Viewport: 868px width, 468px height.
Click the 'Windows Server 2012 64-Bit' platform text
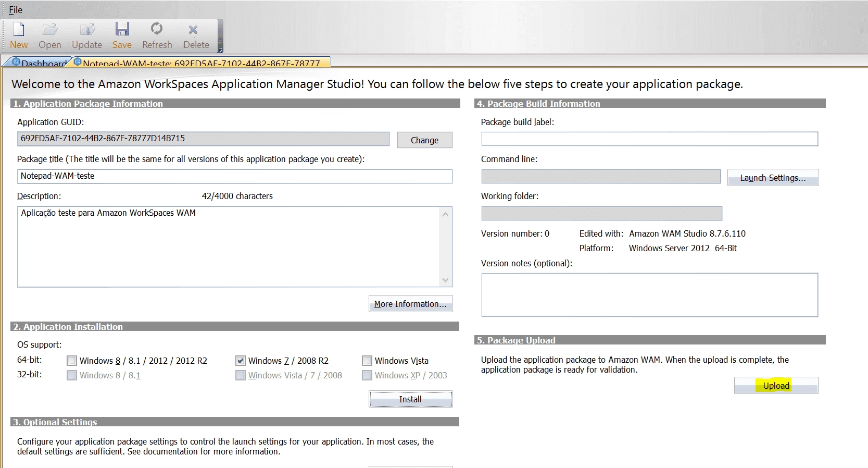683,249
